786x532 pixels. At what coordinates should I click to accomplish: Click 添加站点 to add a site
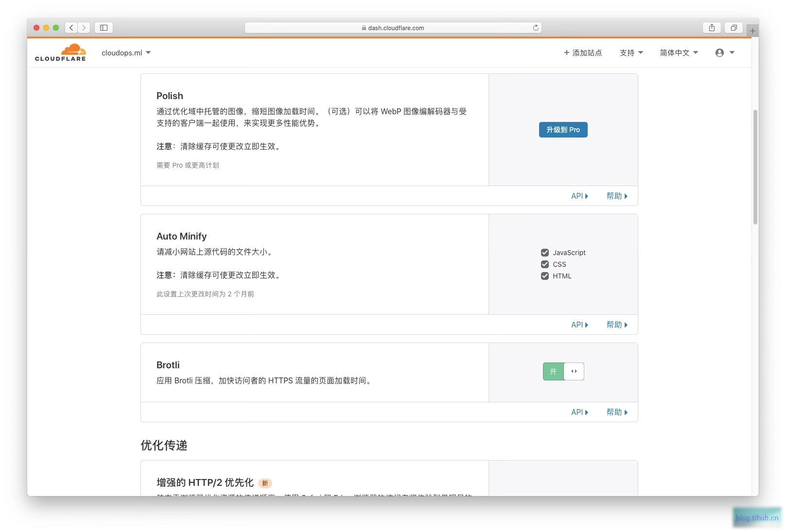[x=583, y=52]
